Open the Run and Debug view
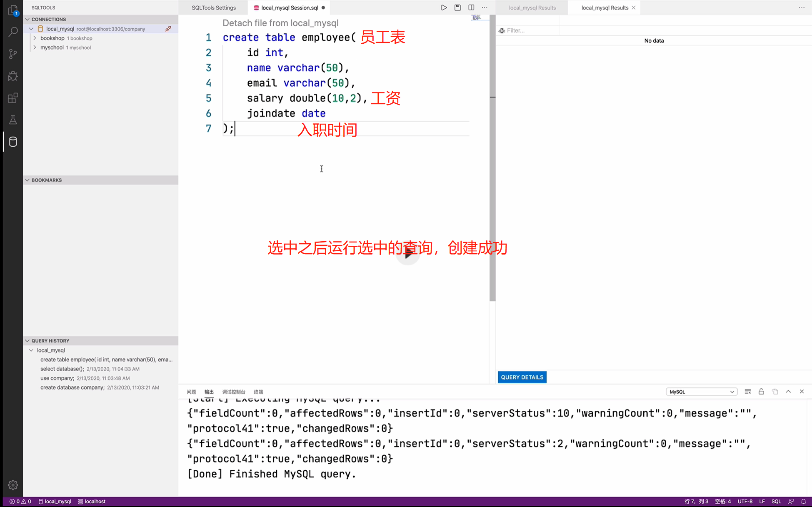 tap(13, 76)
